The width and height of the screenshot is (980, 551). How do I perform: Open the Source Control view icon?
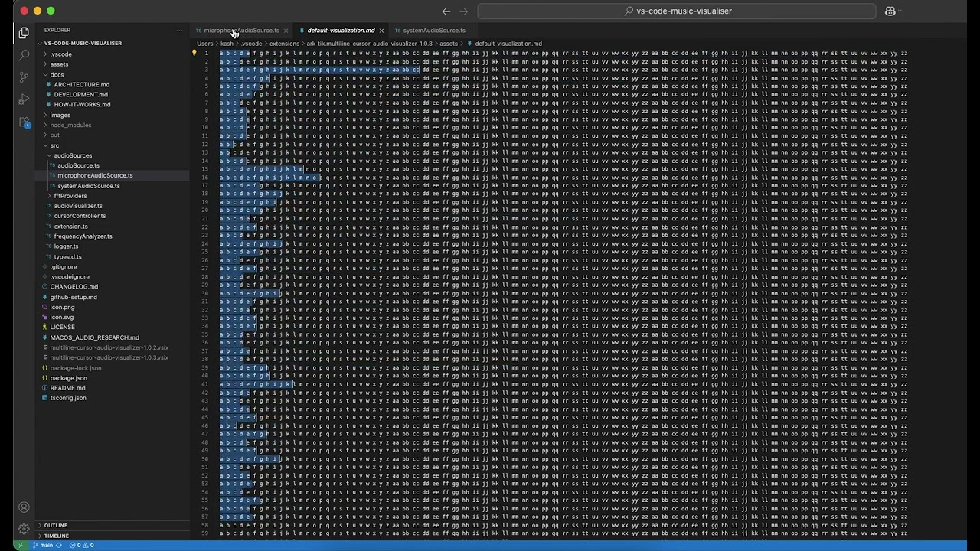(24, 77)
